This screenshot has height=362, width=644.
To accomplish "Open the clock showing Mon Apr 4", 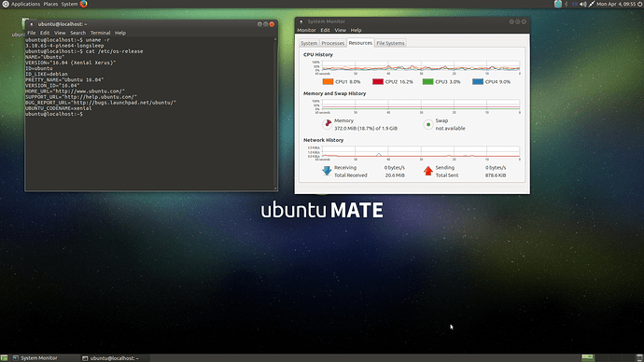I will (616, 4).
